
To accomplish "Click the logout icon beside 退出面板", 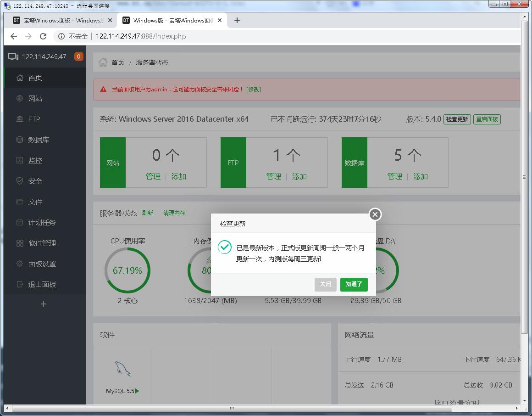I will click(20, 284).
